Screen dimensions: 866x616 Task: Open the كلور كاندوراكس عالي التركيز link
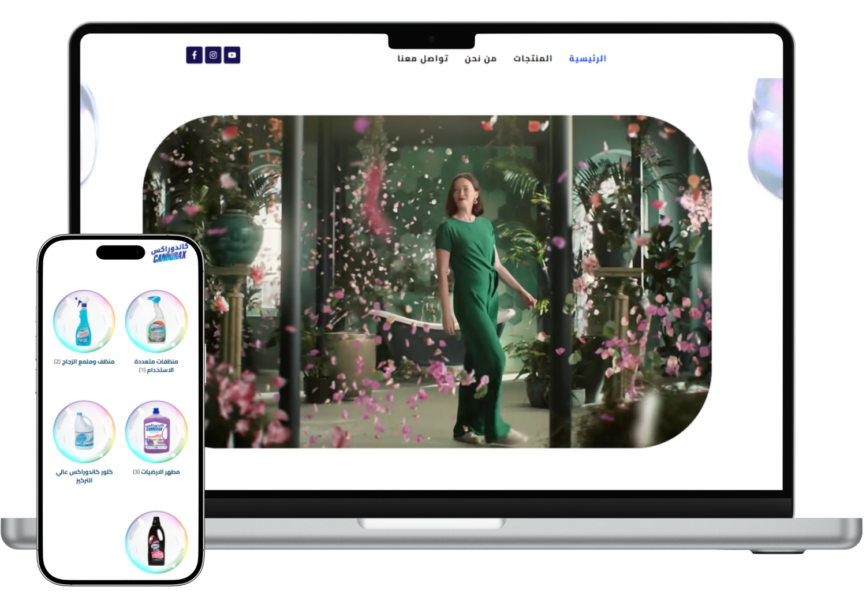(x=84, y=476)
